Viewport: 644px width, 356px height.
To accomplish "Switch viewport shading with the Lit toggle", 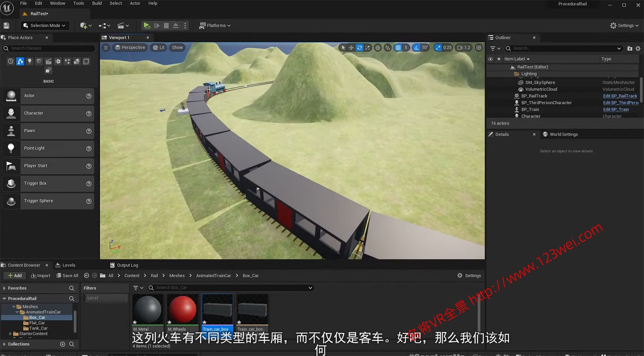I will (x=158, y=47).
